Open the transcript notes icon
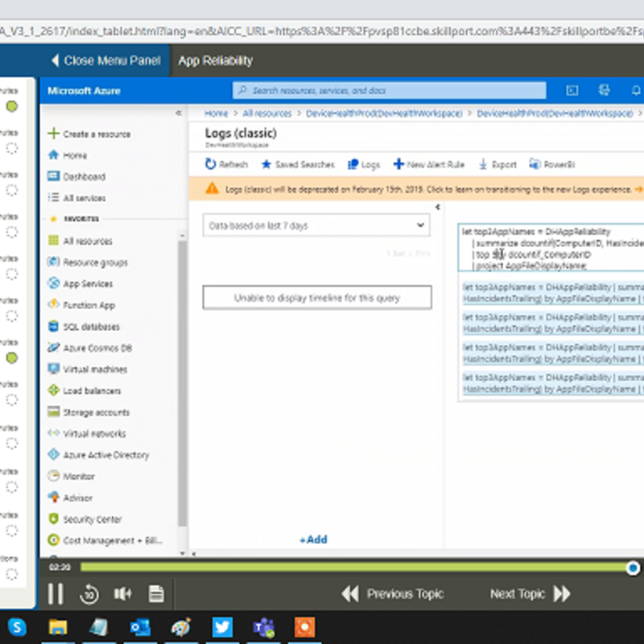644x644 pixels. pos(156,594)
